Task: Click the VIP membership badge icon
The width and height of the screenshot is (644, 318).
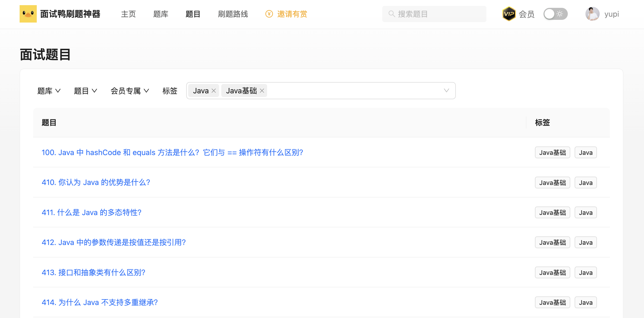Action: [x=508, y=14]
